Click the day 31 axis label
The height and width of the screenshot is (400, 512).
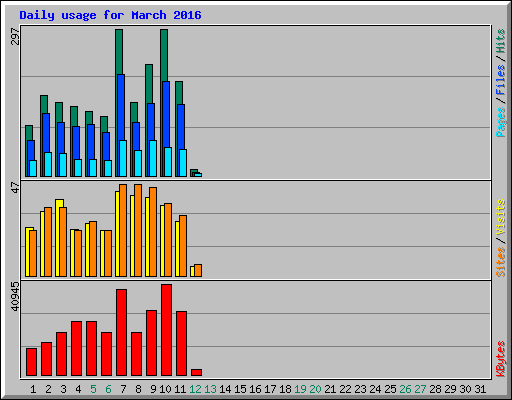click(x=480, y=389)
